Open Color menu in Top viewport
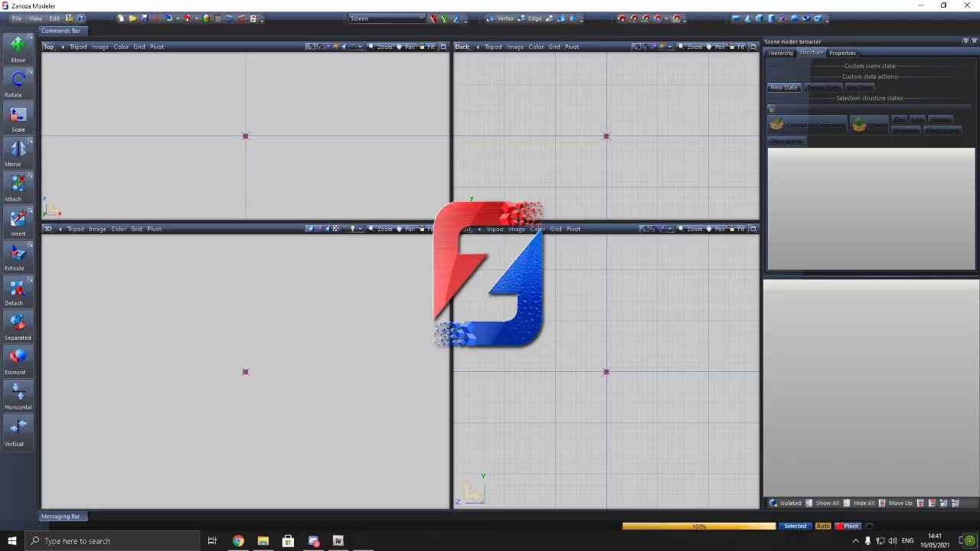This screenshot has height=551, width=980. coord(121,47)
